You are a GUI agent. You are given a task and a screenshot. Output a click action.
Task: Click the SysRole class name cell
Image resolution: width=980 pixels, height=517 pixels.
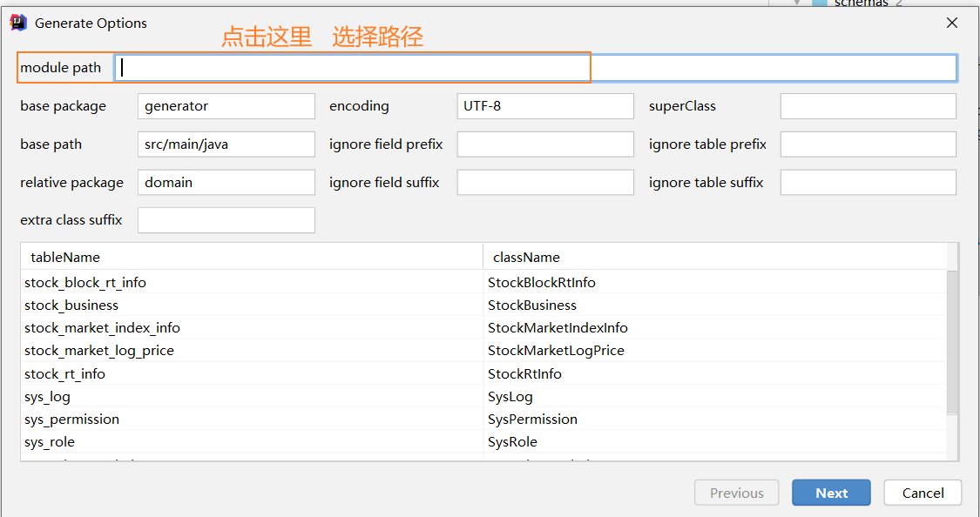click(715, 442)
